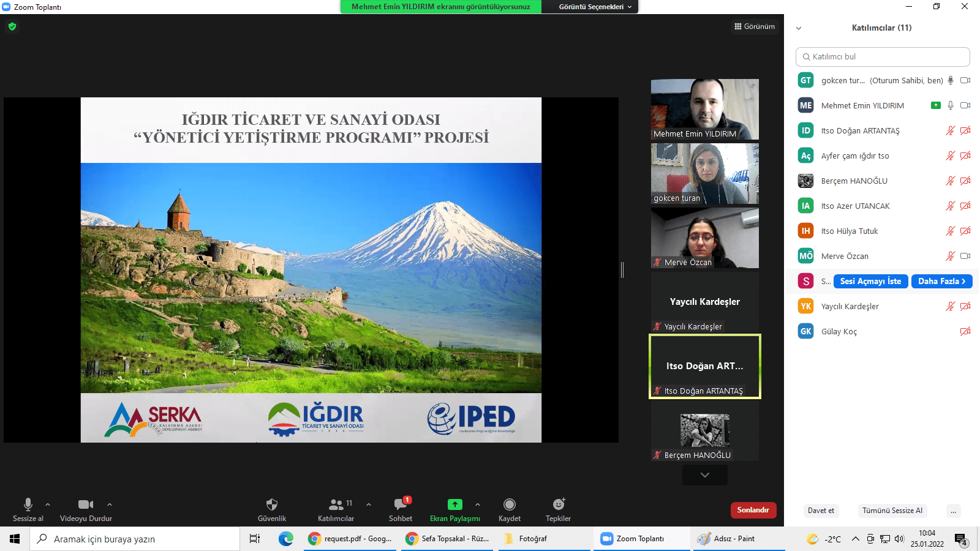Image resolution: width=980 pixels, height=551 pixels.
Task: Open Sohbet chat with unread badge
Action: (401, 504)
